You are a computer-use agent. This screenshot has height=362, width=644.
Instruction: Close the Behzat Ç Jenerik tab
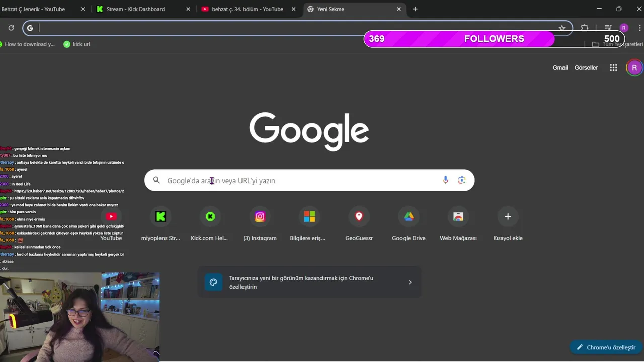pos(83,9)
